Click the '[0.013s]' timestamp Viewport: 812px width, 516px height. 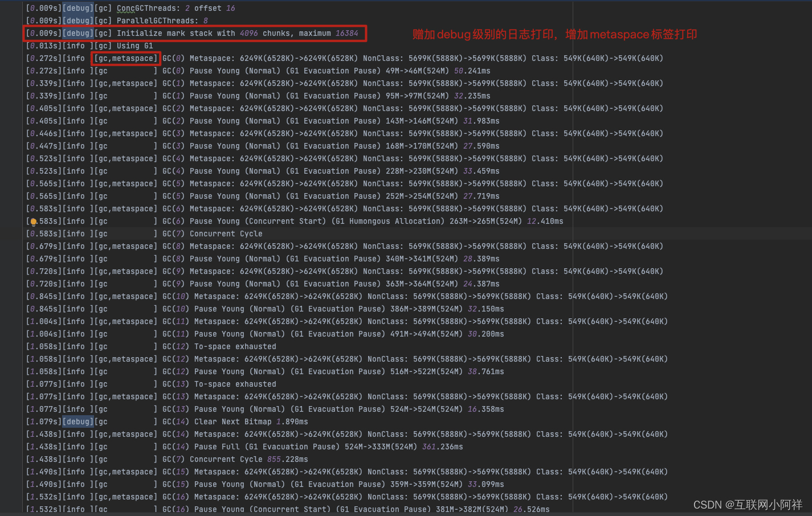click(44, 46)
